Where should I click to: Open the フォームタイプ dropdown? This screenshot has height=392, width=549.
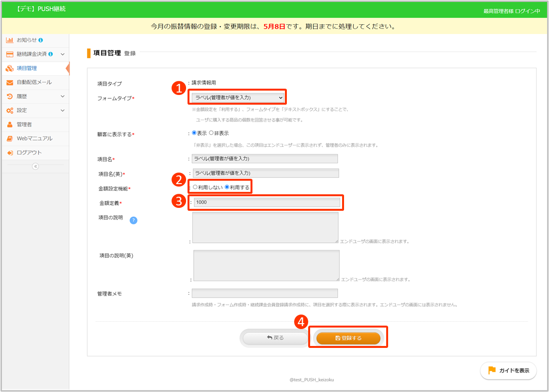coord(237,97)
